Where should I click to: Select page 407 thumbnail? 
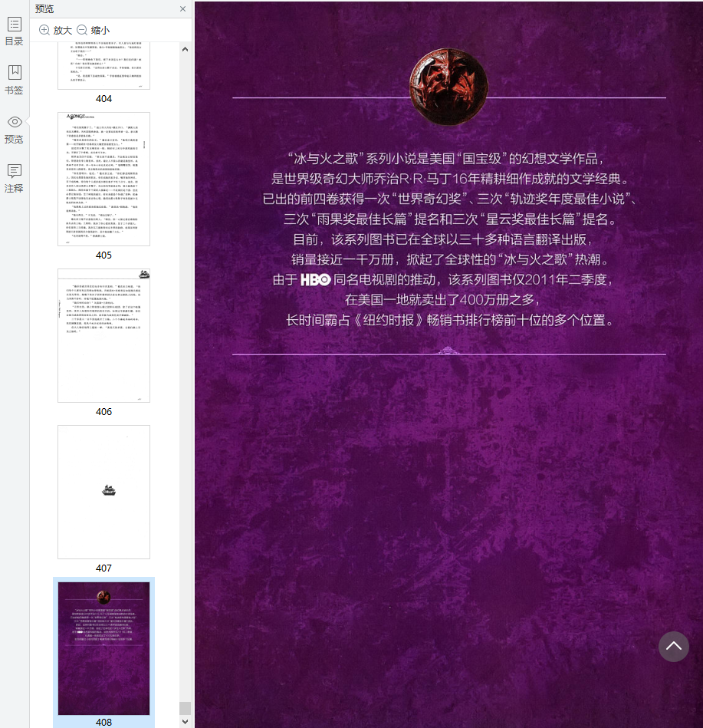coord(104,492)
